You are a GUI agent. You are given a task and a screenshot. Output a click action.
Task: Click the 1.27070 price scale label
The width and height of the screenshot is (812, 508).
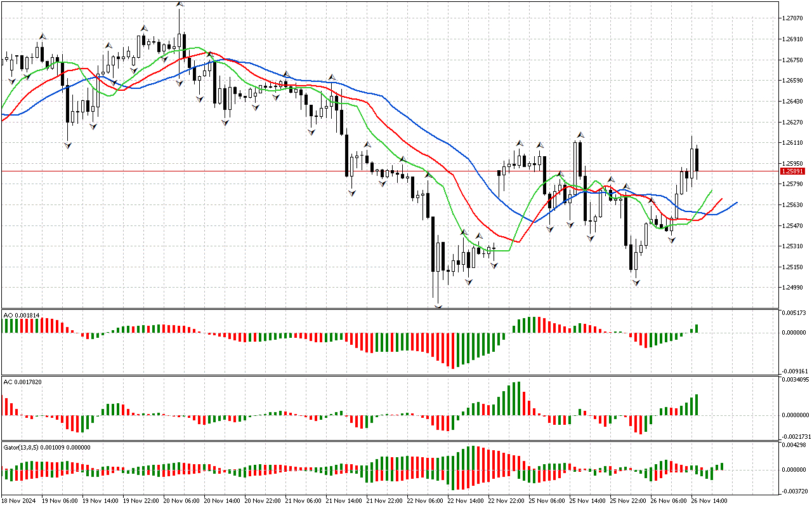tap(793, 19)
